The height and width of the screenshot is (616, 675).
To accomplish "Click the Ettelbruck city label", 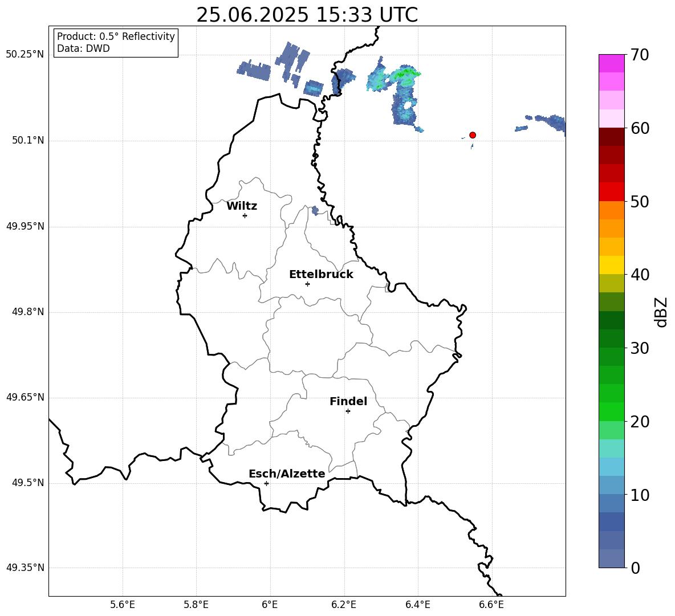I will point(321,275).
